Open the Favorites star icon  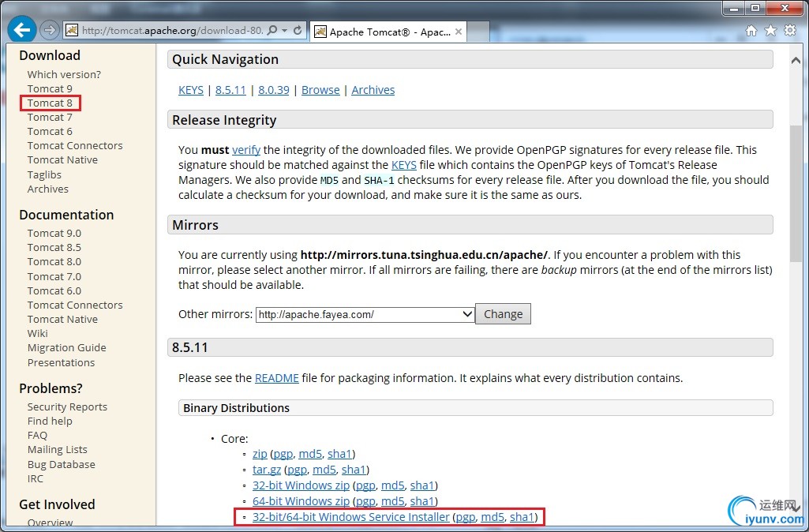(770, 31)
